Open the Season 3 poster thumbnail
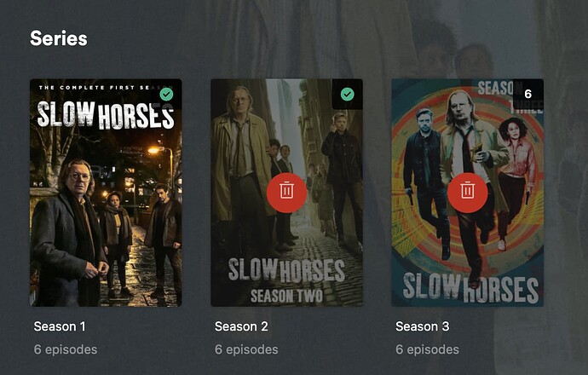The image size is (588, 375). (467, 193)
